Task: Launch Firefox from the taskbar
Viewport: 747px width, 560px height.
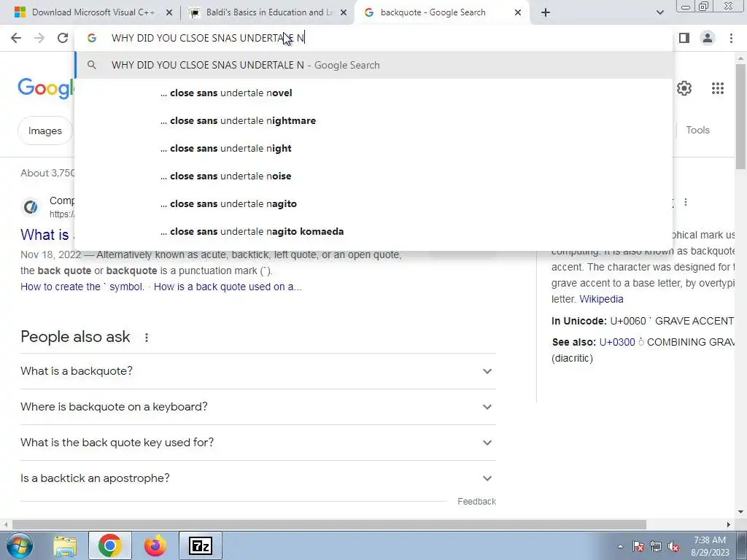Action: coord(155,545)
